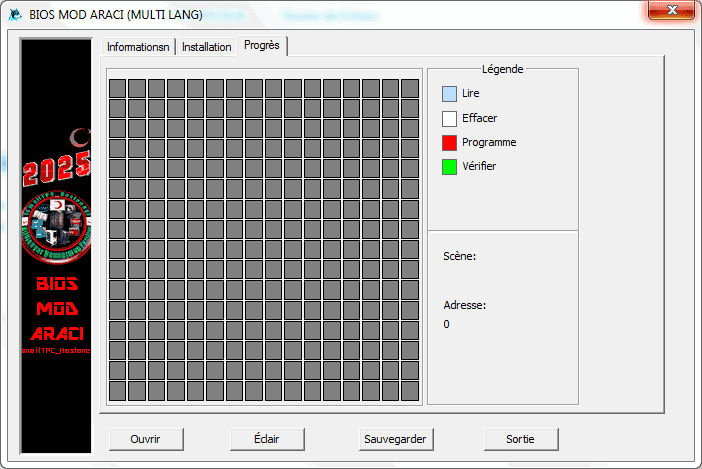Image resolution: width=702 pixels, height=469 pixels.
Task: Click the Adresse value 0
Action: 447,324
